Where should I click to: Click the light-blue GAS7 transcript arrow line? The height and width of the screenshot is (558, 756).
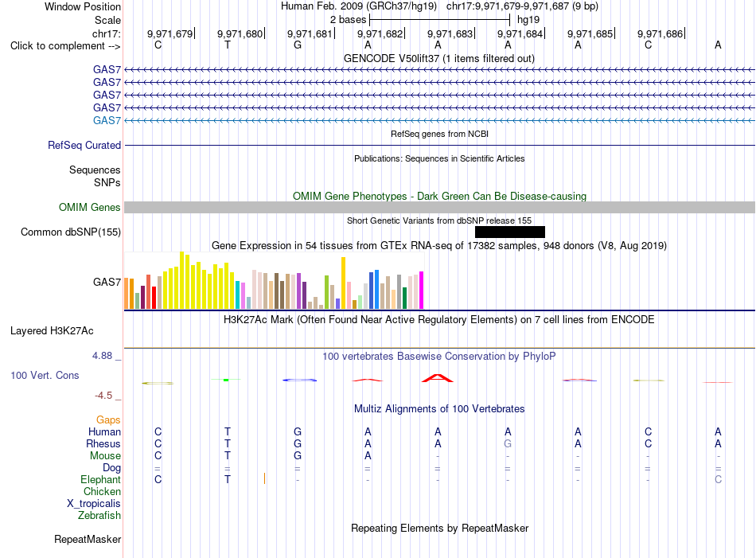[x=439, y=120]
